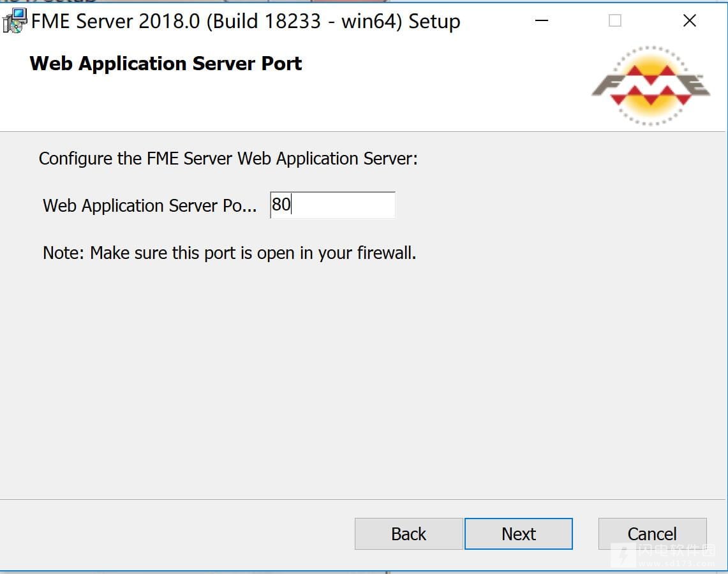This screenshot has width=728, height=574.
Task: Click the word "Setup" in the title bar
Action: pyautogui.click(x=434, y=21)
